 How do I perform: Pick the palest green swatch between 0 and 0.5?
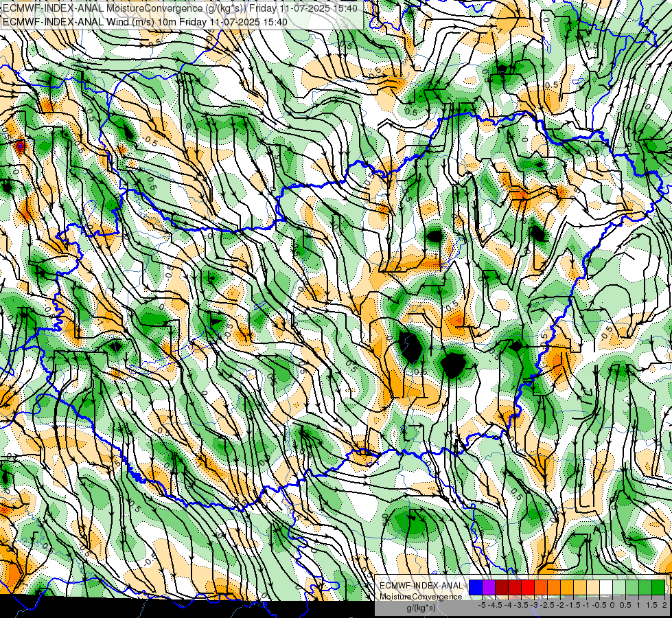(x=619, y=587)
